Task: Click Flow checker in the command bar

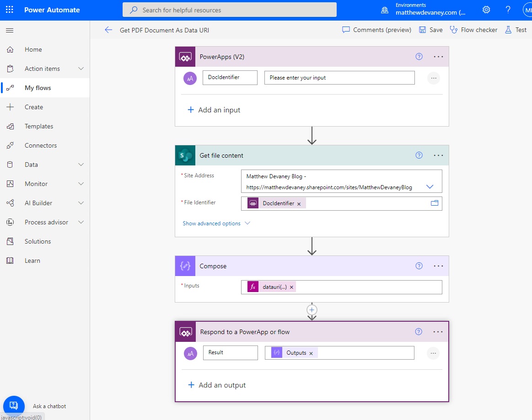Action: pyautogui.click(x=473, y=30)
